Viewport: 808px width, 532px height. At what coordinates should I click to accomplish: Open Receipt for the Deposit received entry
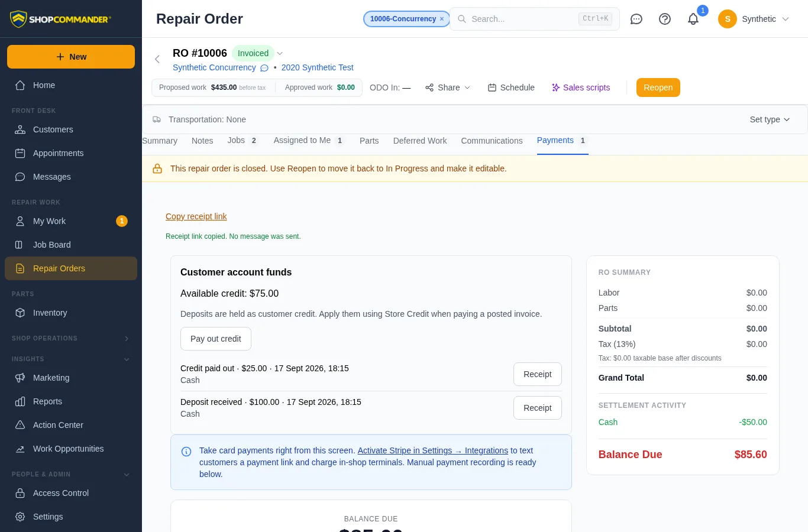coord(538,408)
